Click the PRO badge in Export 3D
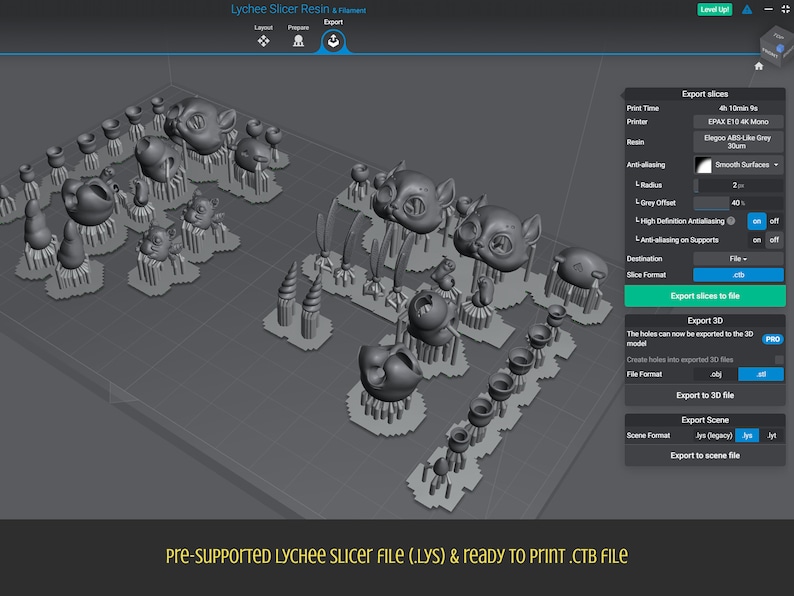Screen dimensions: 794x596 click(x=773, y=339)
